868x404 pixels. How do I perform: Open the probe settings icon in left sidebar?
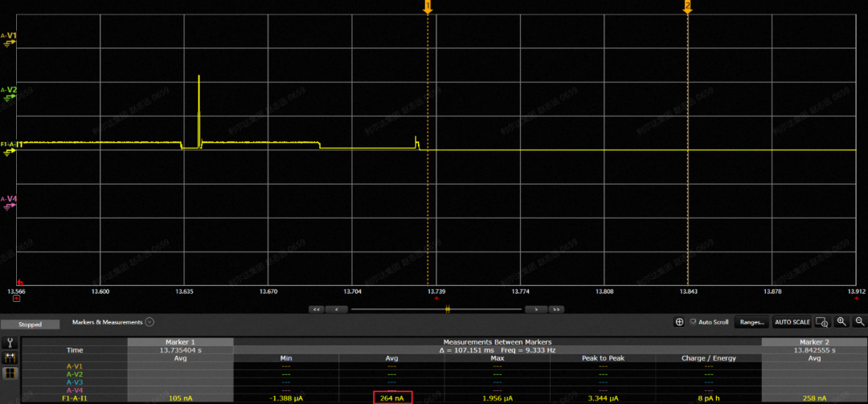(x=10, y=342)
